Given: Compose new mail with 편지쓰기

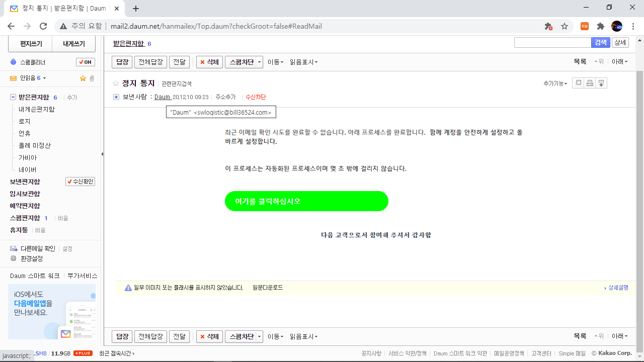Looking at the screenshot, I should pyautogui.click(x=30, y=44).
